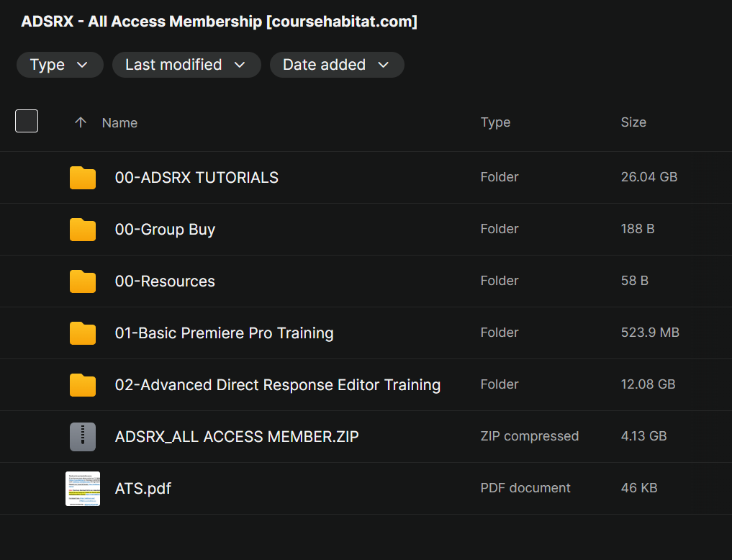Expand the Last modified filter
732x560 pixels.
point(186,65)
